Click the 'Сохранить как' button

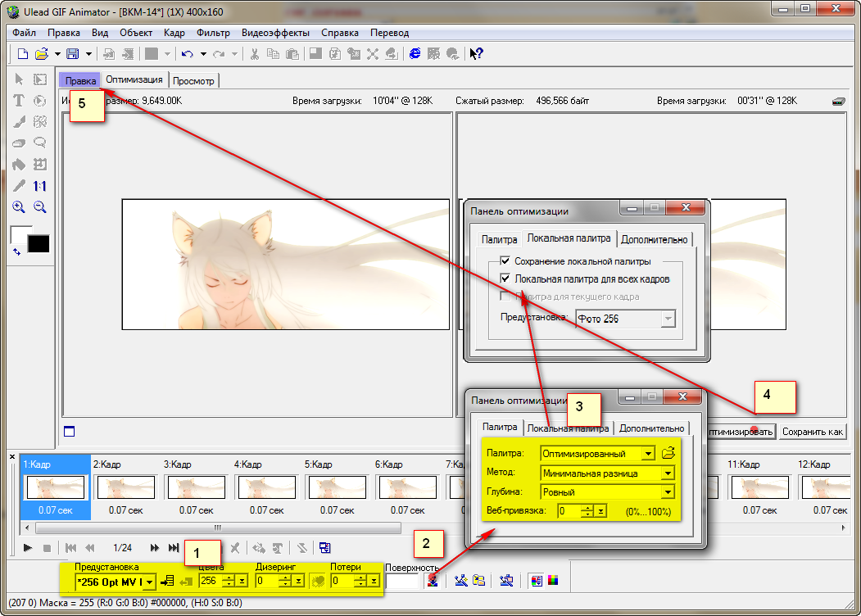(812, 432)
